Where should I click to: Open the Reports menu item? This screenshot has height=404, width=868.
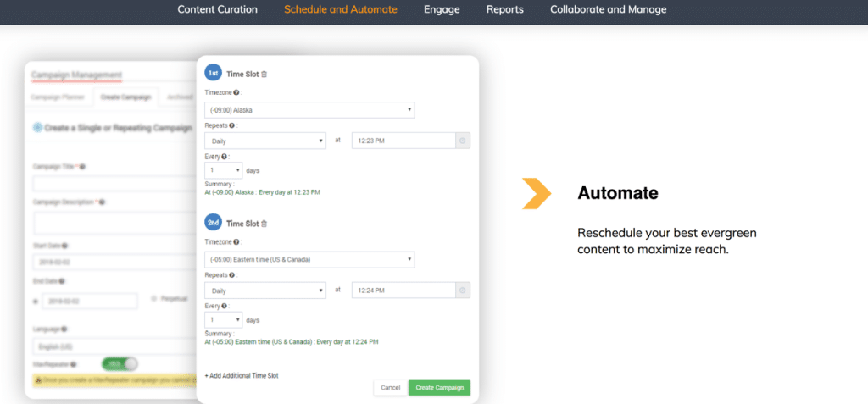pos(504,10)
